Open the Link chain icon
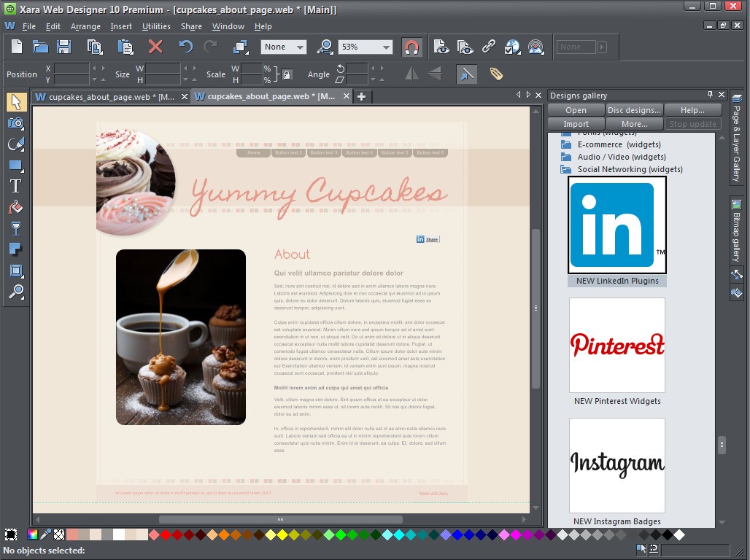Viewport: 750px width, 560px height. (489, 47)
